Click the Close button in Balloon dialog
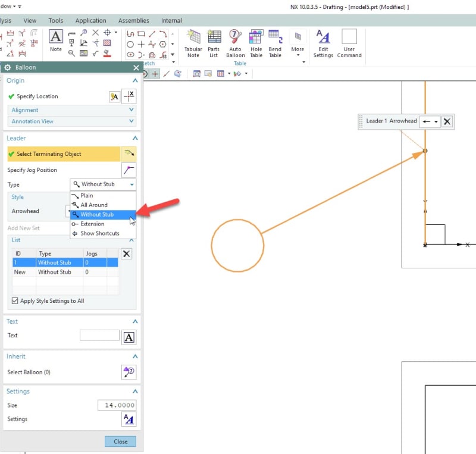Viewport: 476px width, 454px height. (121, 442)
